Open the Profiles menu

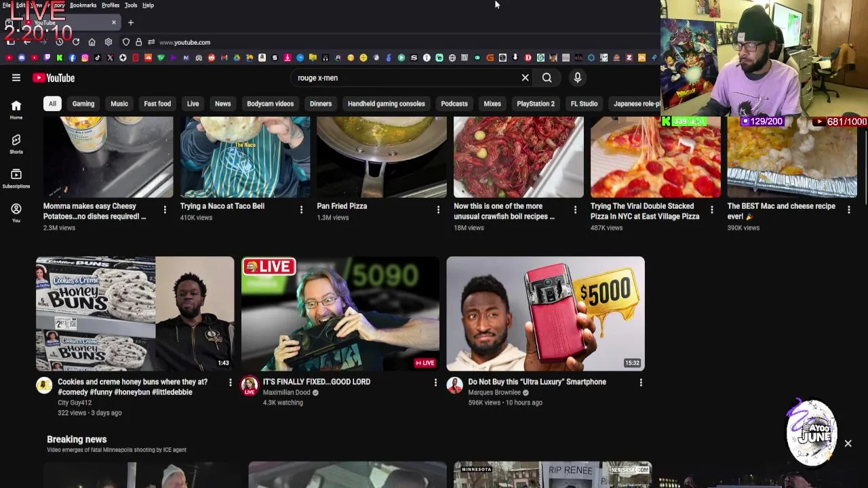pyautogui.click(x=111, y=5)
